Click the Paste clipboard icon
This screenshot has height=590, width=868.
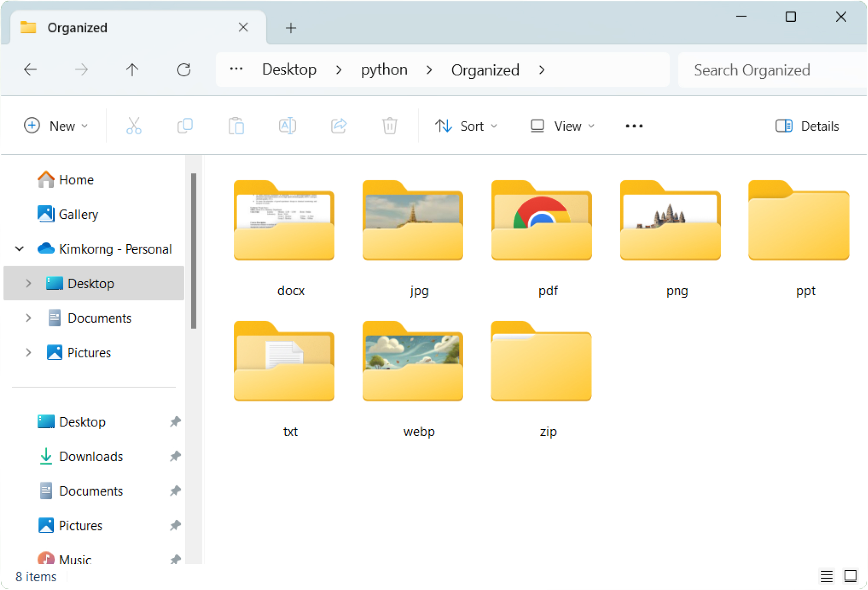click(x=236, y=126)
